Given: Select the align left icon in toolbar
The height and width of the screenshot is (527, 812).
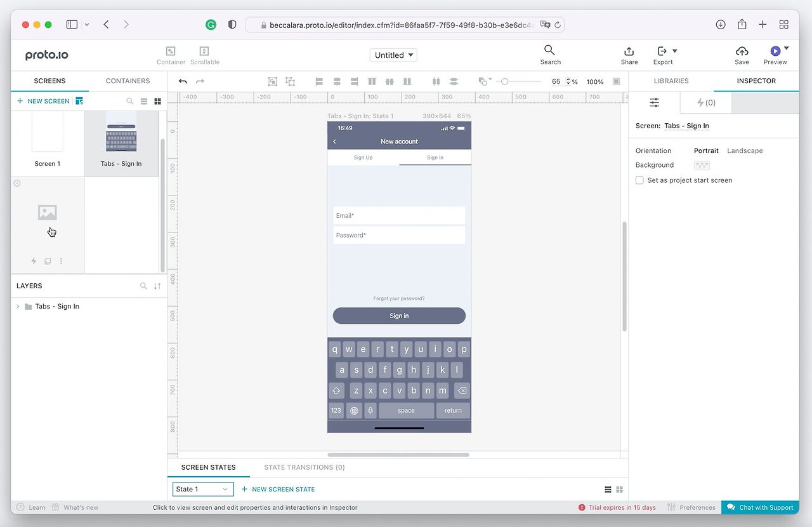Looking at the screenshot, I should pos(318,81).
